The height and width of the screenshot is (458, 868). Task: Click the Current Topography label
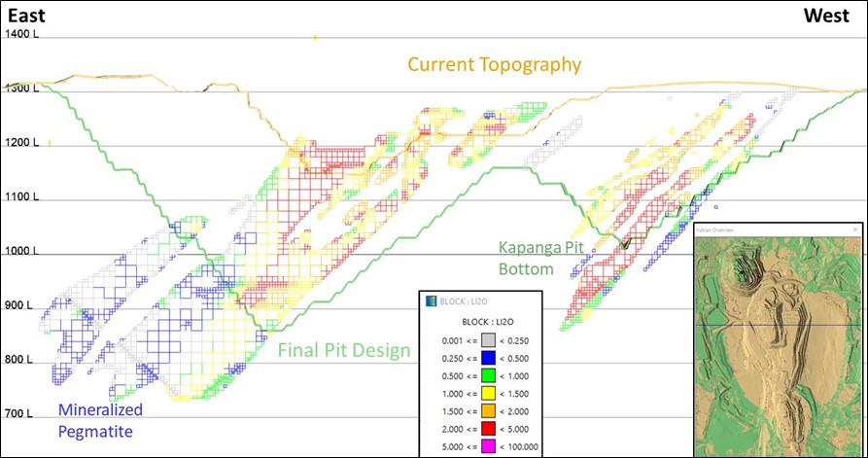pyautogui.click(x=495, y=65)
